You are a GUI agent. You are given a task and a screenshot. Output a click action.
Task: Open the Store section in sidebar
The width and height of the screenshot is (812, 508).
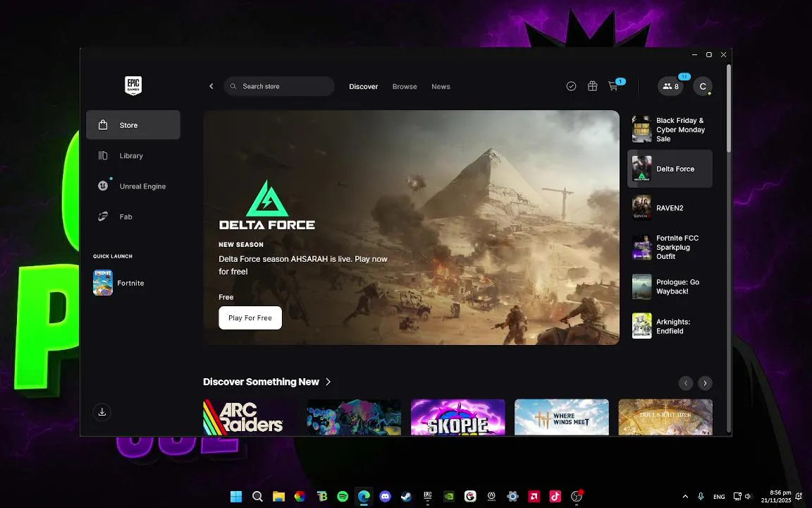(133, 125)
